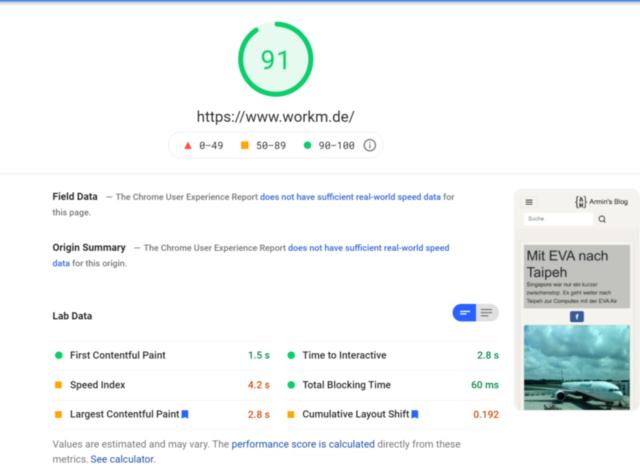Click the Suche search field in preview
The width and height of the screenshot is (640, 474).
(x=558, y=219)
